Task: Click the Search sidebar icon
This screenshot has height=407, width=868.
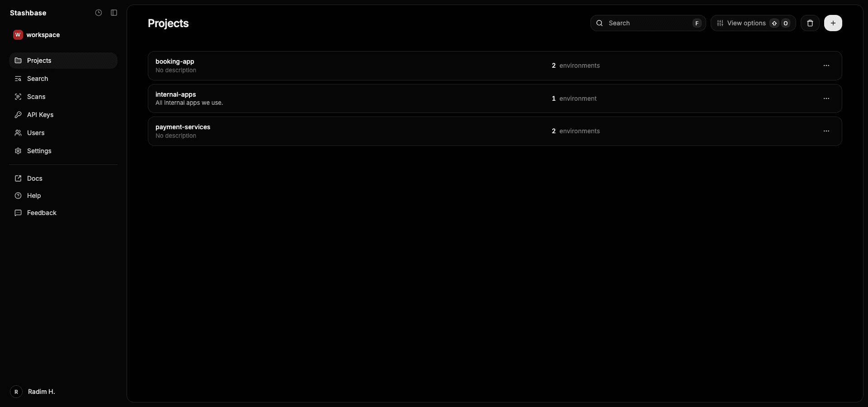Action: tap(18, 79)
